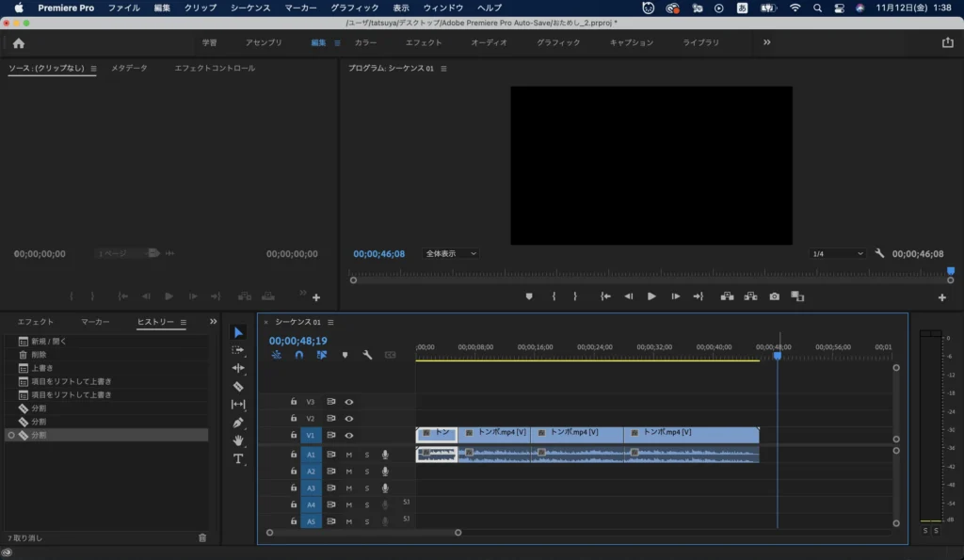Viewport: 964px width, 560px height.
Task: Switch to the エフェクトコントロール tab
Action: (x=215, y=68)
